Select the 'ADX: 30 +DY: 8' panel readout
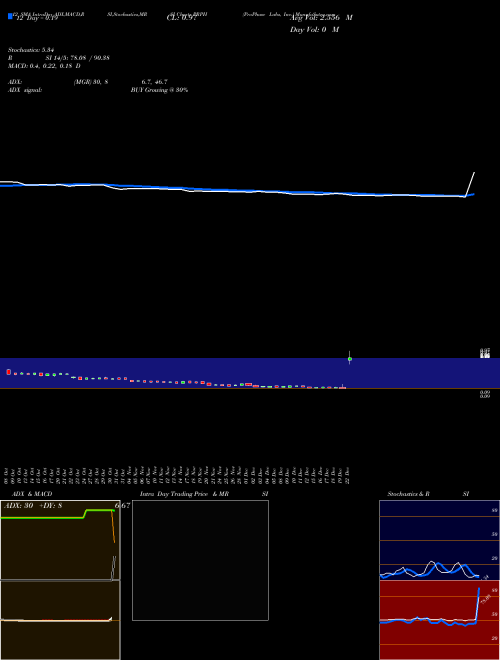This screenshot has width=500, height=660. click(33, 506)
